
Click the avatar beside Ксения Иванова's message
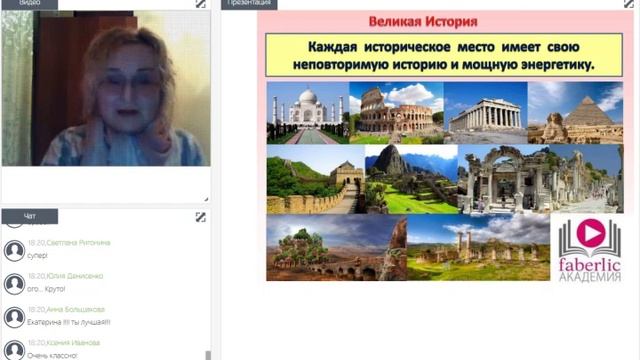[x=14, y=350]
